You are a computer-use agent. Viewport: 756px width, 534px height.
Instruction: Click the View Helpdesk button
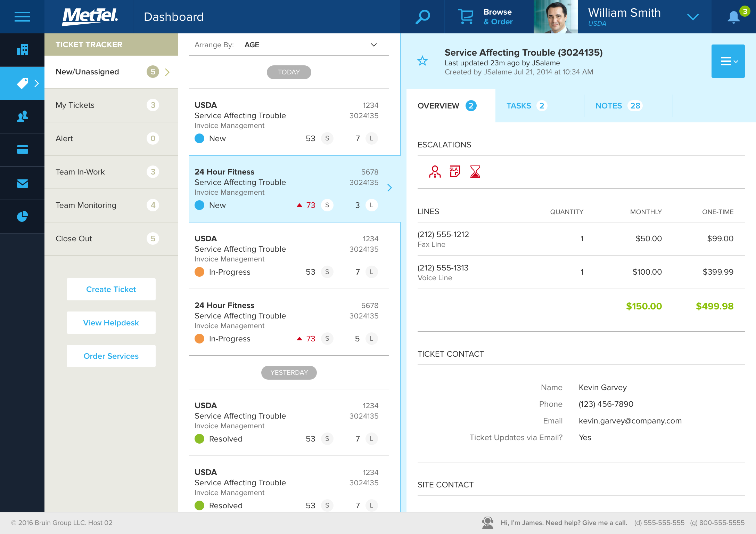[x=111, y=323]
